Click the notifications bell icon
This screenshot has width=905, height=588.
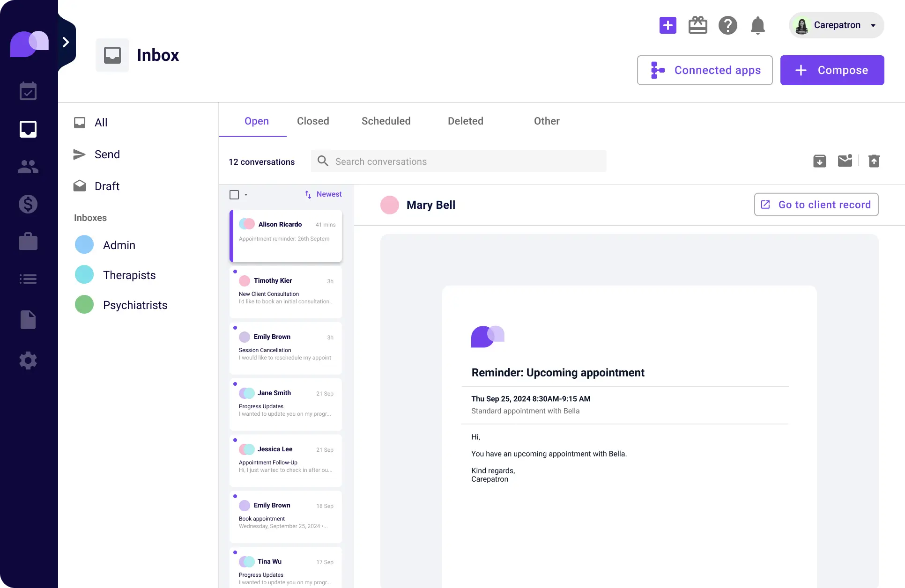[x=757, y=25]
